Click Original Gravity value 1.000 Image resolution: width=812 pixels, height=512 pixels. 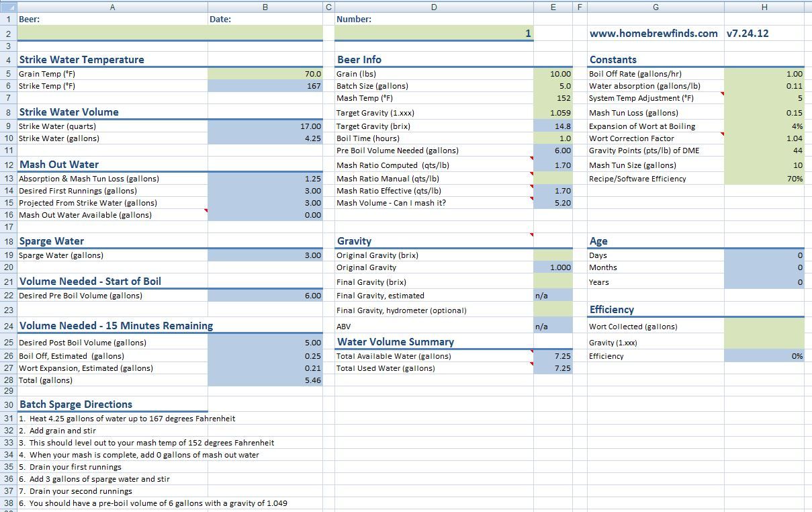(553, 267)
